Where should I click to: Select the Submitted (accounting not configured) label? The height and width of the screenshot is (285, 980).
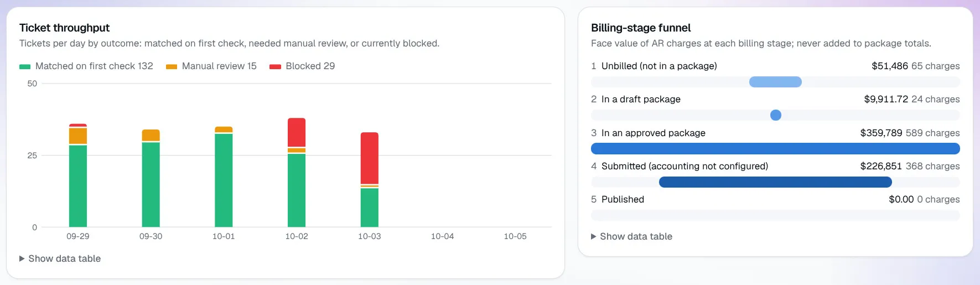click(685, 166)
